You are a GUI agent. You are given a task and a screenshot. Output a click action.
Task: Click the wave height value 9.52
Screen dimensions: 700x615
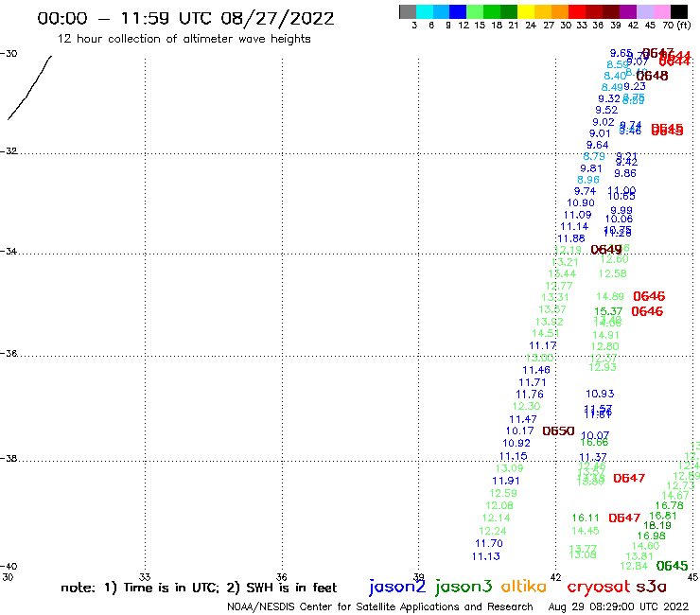(x=606, y=110)
